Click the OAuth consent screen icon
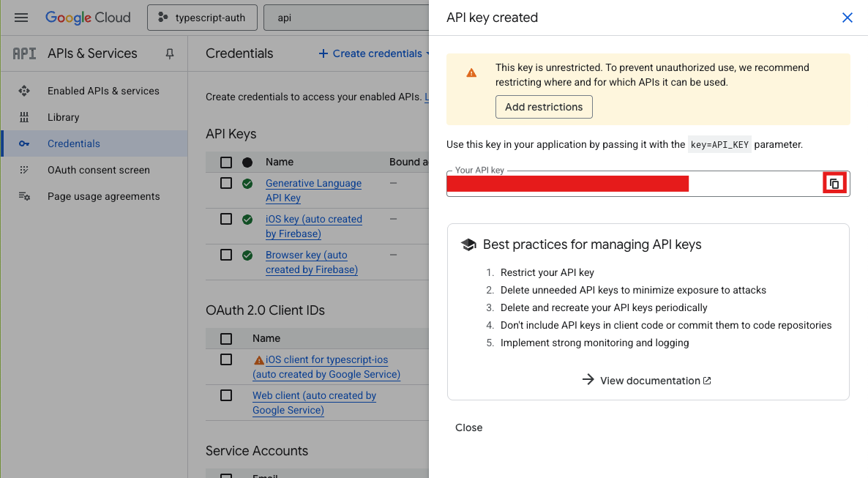868x478 pixels. (24, 170)
